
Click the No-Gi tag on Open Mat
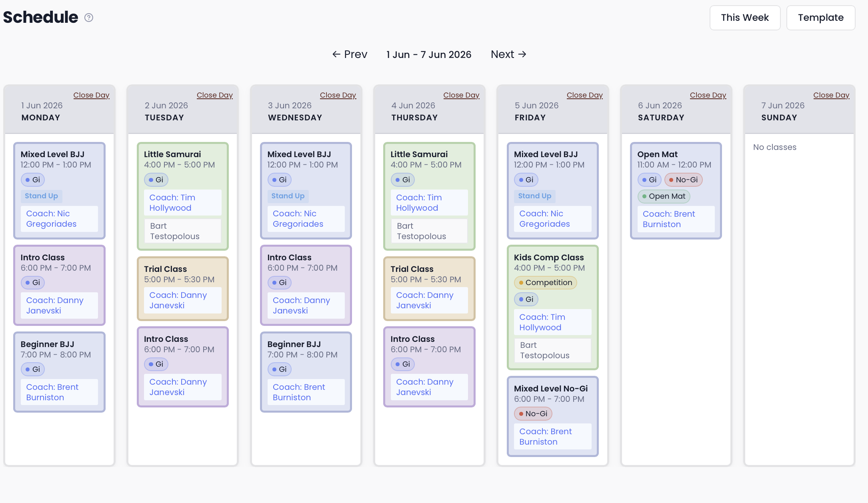pyautogui.click(x=683, y=180)
